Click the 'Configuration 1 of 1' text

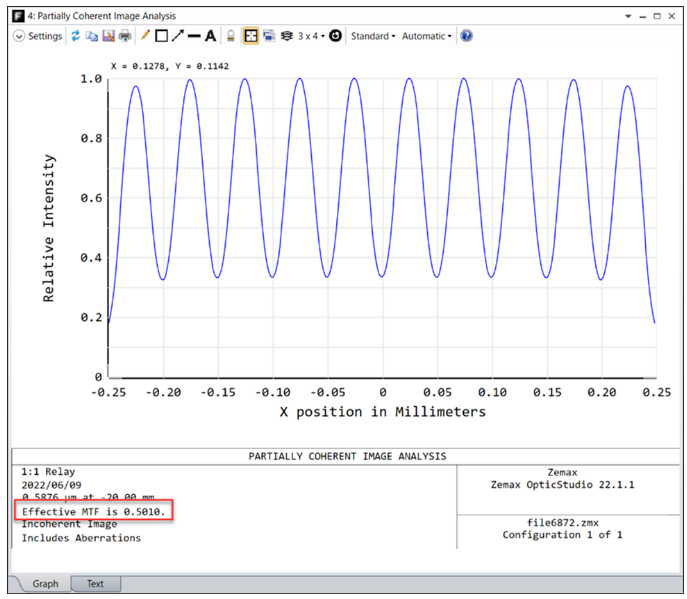click(563, 535)
